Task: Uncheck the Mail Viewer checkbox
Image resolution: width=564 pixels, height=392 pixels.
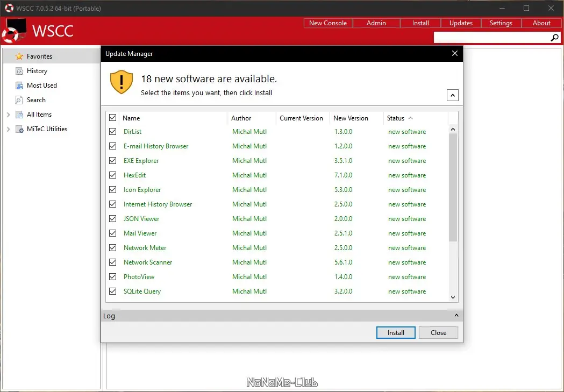Action: (112, 233)
